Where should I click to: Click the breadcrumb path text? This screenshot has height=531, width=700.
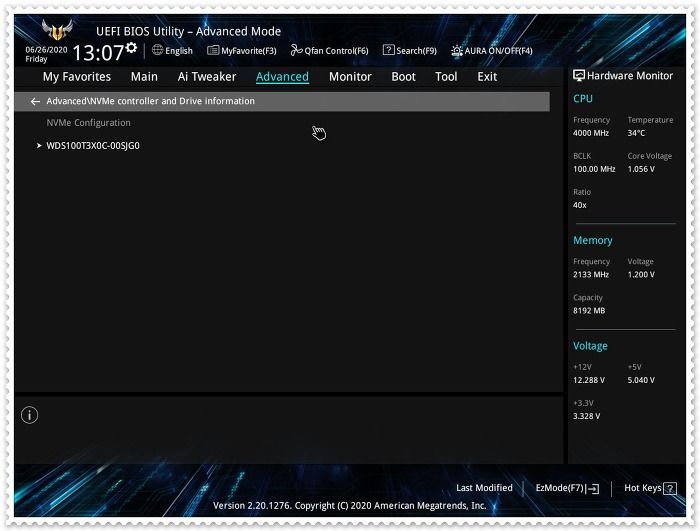[x=150, y=101]
